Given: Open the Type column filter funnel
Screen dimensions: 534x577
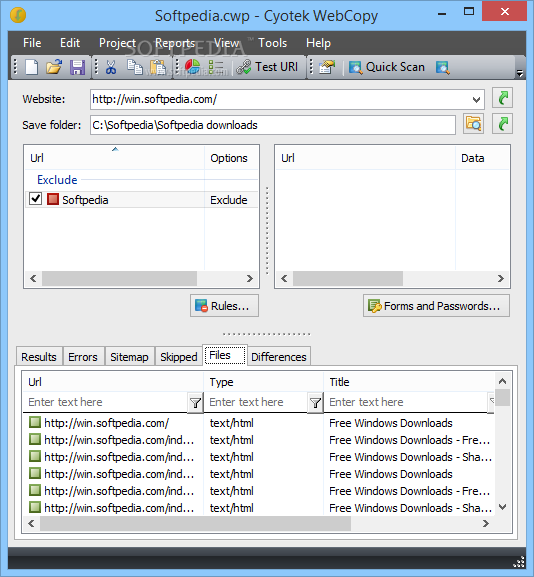Looking at the screenshot, I should click(315, 403).
